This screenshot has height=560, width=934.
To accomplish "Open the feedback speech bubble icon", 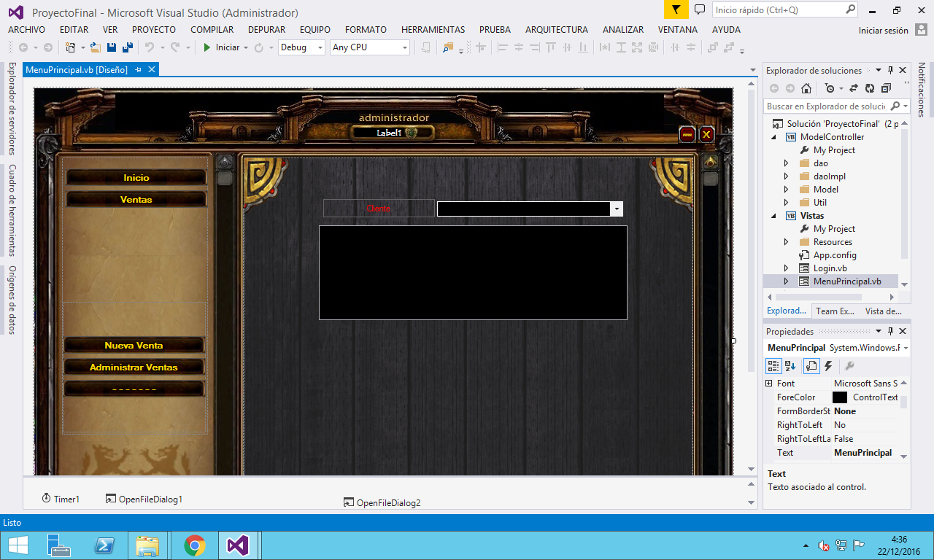I will [700, 9].
